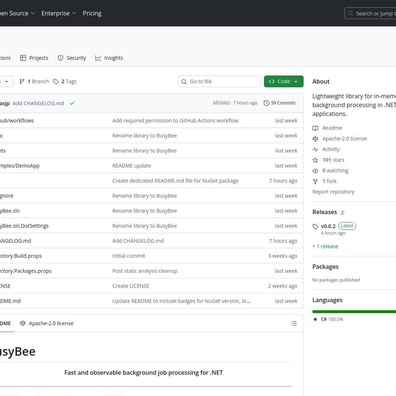396x396 pixels.
Task: Click the Insights graph icon
Action: (98, 58)
